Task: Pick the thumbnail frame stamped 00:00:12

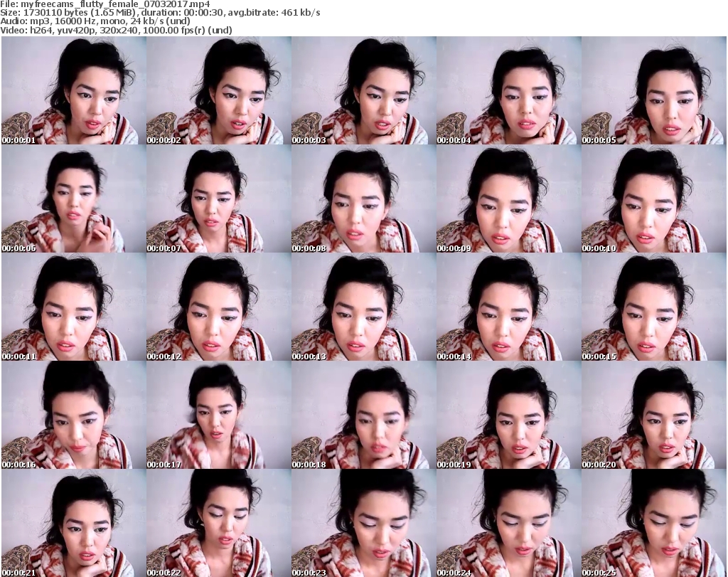Action: click(x=219, y=307)
